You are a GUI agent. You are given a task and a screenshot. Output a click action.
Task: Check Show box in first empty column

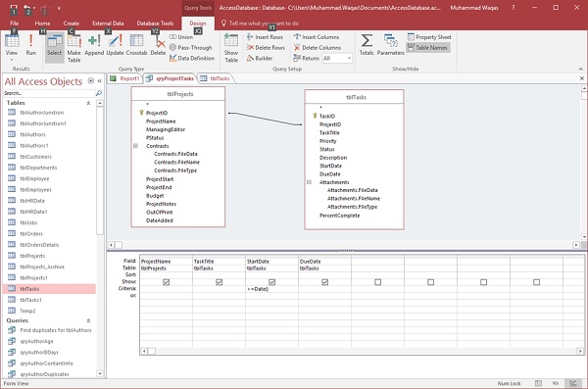tap(377, 282)
